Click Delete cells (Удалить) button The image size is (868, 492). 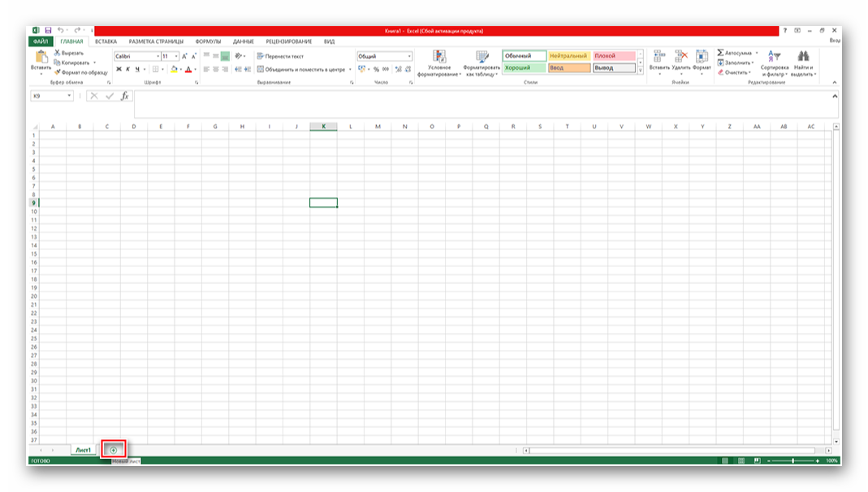[x=681, y=63]
